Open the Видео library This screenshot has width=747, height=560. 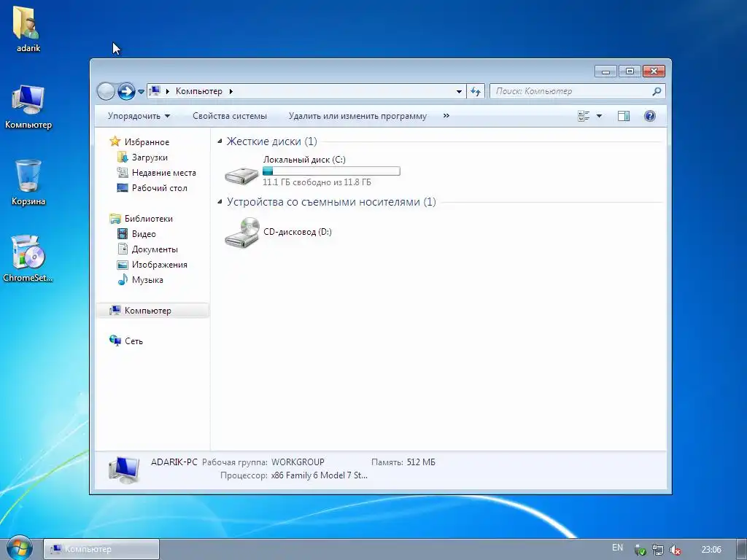click(x=144, y=234)
